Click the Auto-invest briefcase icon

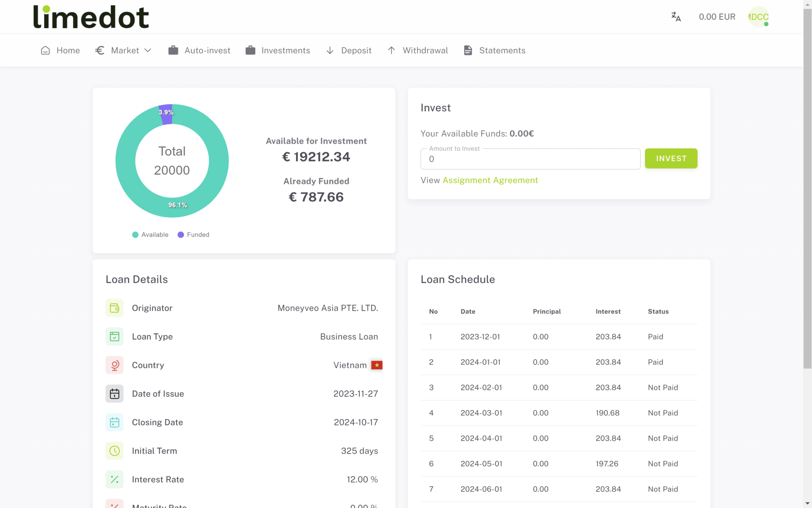(x=173, y=50)
